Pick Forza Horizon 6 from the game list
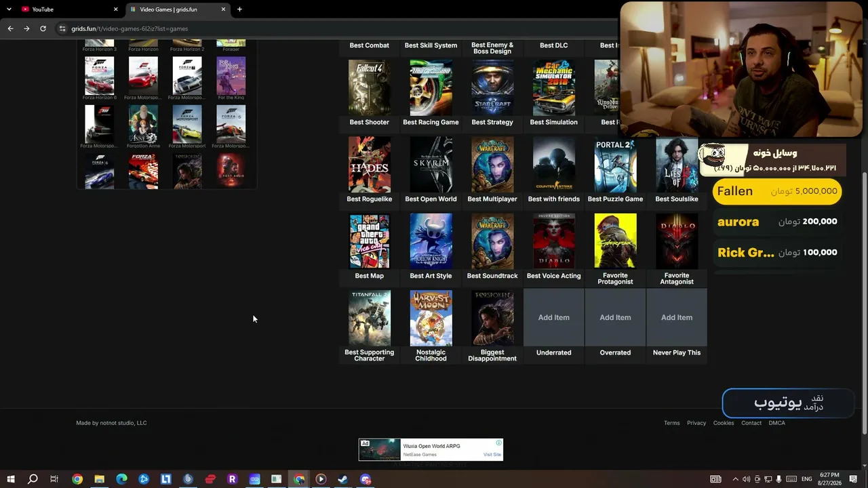This screenshot has width=868, height=488. pos(100,76)
